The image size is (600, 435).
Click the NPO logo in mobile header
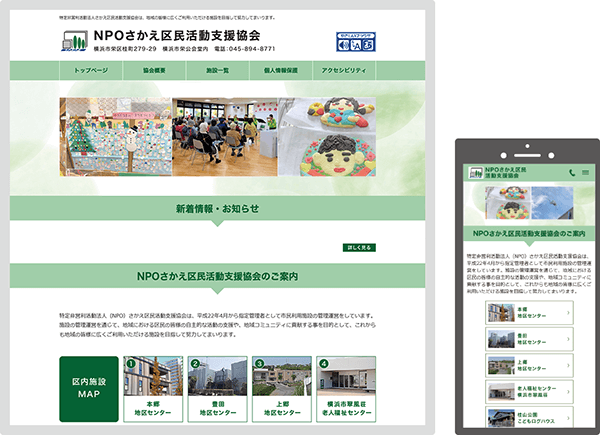pyautogui.click(x=476, y=173)
